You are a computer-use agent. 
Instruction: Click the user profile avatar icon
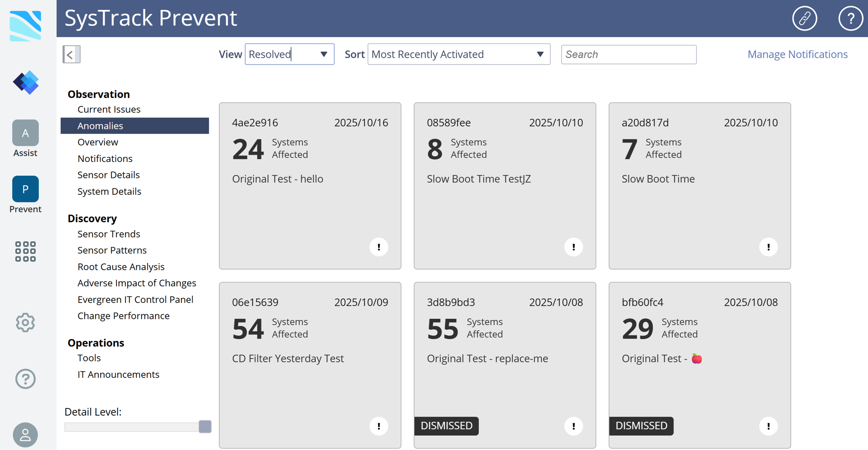[x=25, y=435]
